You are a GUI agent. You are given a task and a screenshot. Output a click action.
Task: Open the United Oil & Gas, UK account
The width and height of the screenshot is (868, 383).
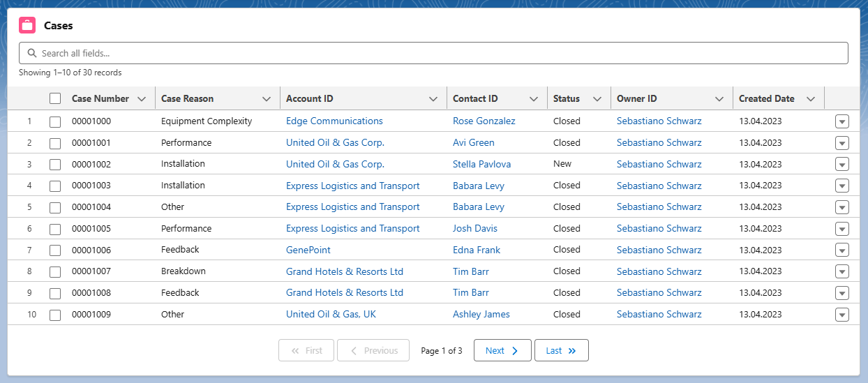pyautogui.click(x=331, y=314)
